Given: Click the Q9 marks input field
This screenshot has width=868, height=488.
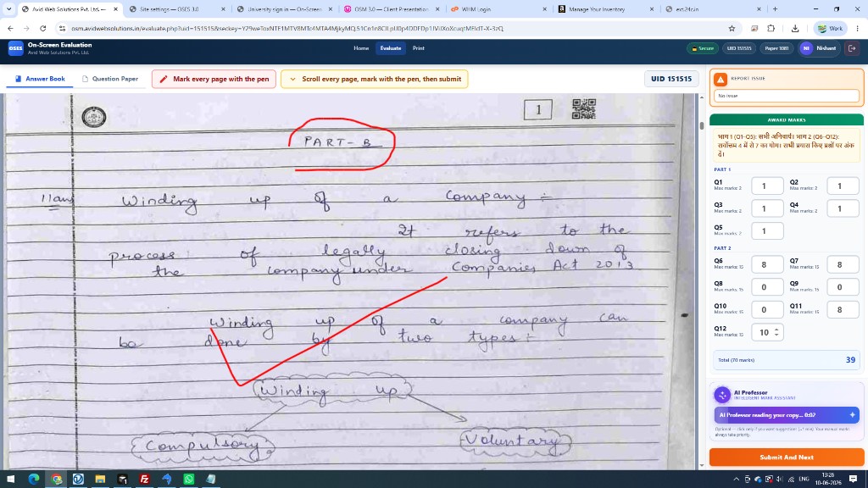Looking at the screenshot, I should [843, 287].
